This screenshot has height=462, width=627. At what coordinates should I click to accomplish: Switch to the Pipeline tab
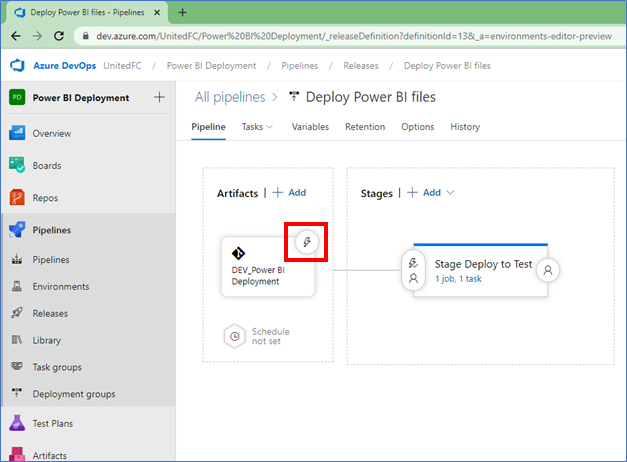208,127
